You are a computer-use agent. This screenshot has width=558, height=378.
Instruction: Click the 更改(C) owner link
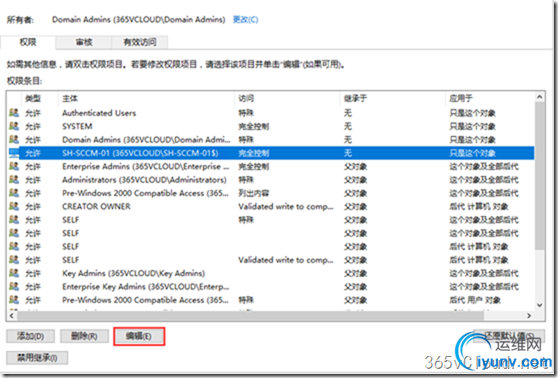245,19
